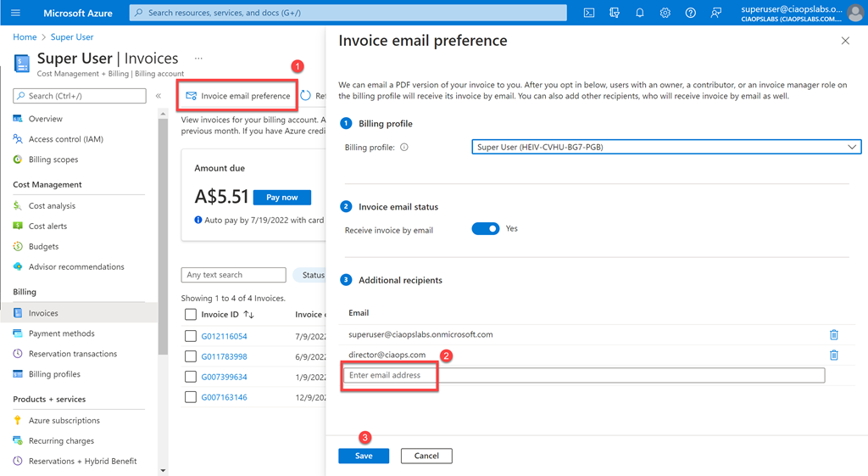The width and height of the screenshot is (868, 476).
Task: Check the box for invoice G012116054
Action: tap(191, 336)
